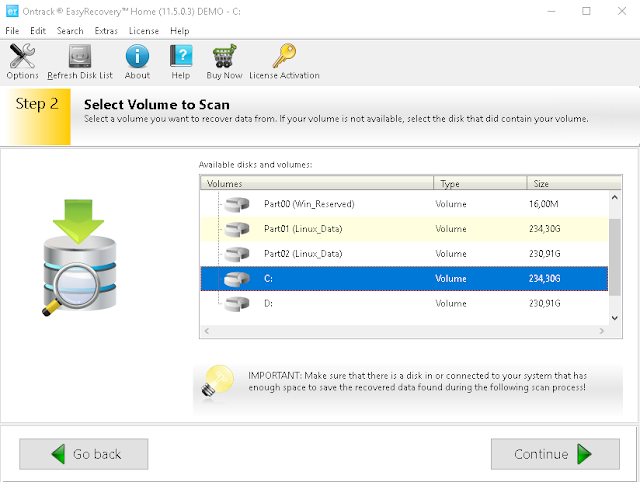Click the Refresh Disk List drive icon
The width and height of the screenshot is (640, 482).
(80, 56)
